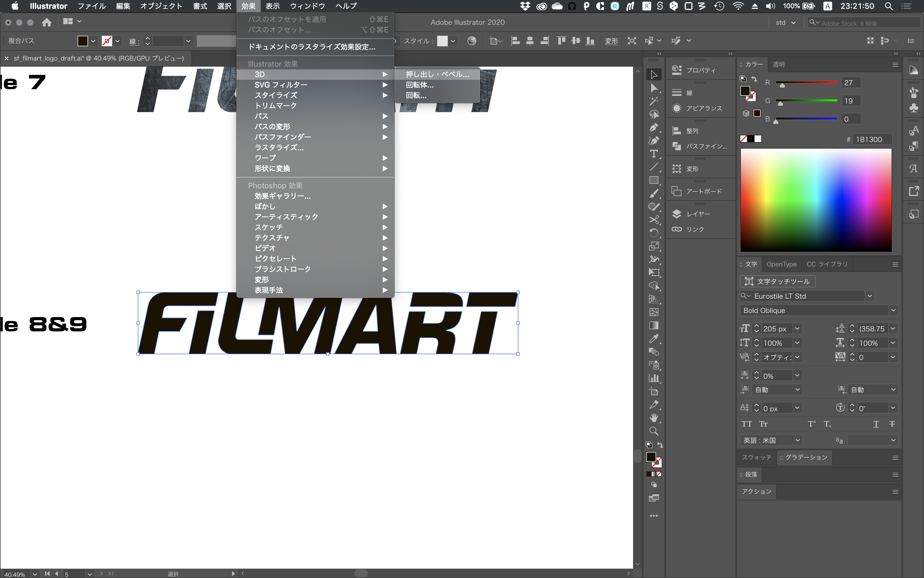Image resolution: width=924 pixels, height=578 pixels.
Task: Select the Paintbrush tool
Action: [654, 193]
